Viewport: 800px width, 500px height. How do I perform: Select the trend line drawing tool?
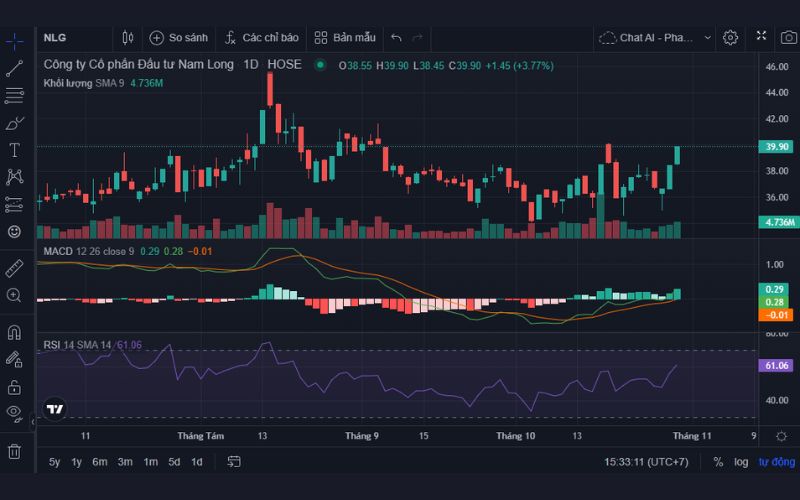(14, 69)
